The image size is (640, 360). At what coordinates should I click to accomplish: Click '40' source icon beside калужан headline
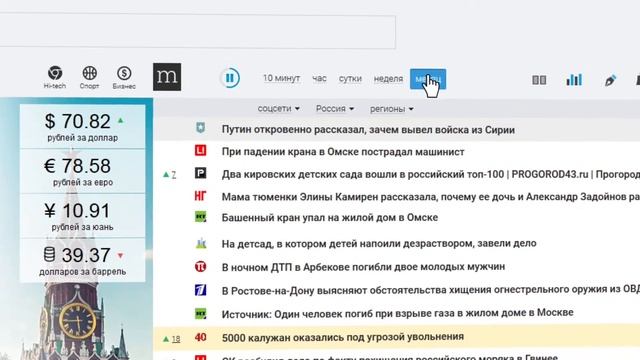pos(200,337)
